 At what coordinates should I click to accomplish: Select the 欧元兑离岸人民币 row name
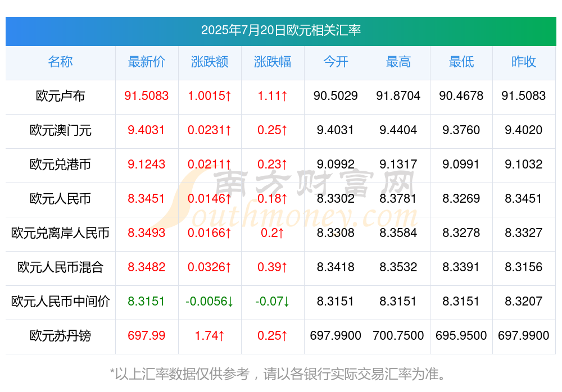(60, 233)
